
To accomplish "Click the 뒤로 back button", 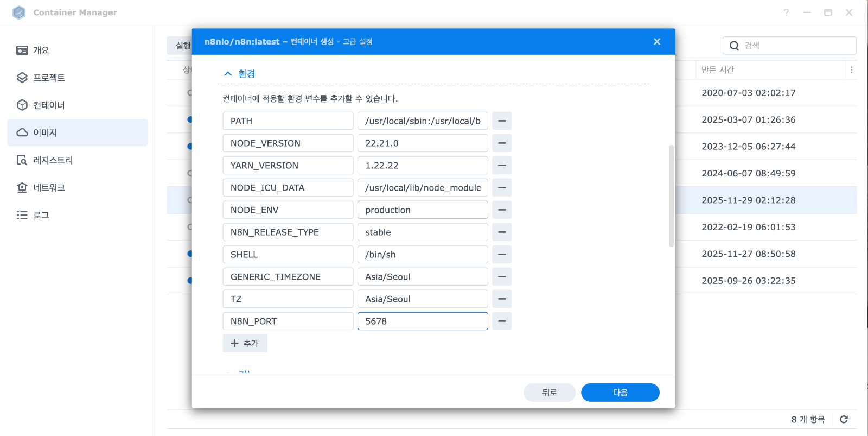I will click(x=550, y=393).
